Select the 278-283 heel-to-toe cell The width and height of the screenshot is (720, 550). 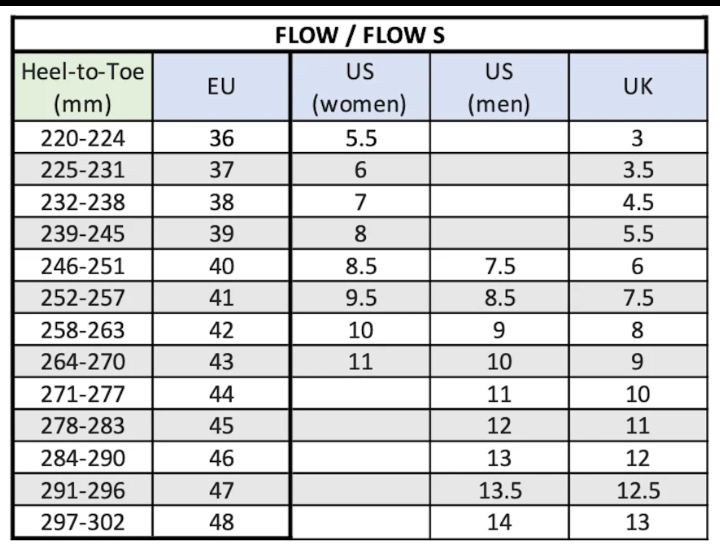point(83,426)
